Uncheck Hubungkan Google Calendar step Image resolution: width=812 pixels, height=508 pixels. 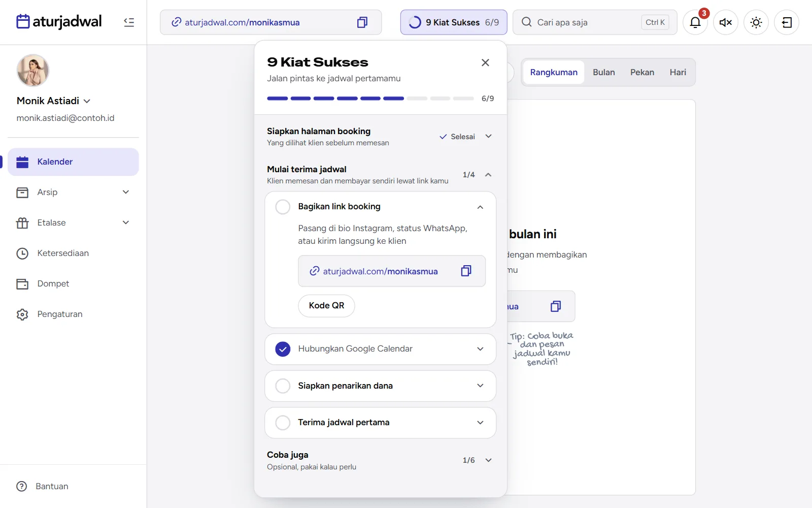(x=283, y=349)
